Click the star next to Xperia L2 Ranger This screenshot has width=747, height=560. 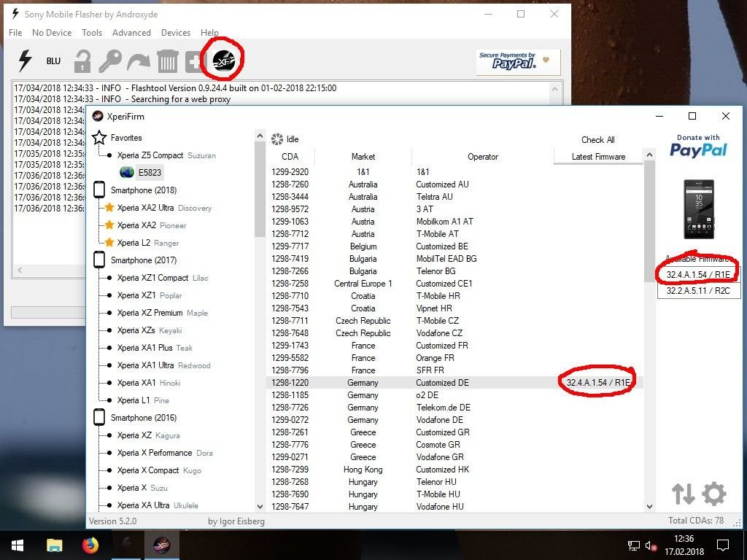(109, 243)
